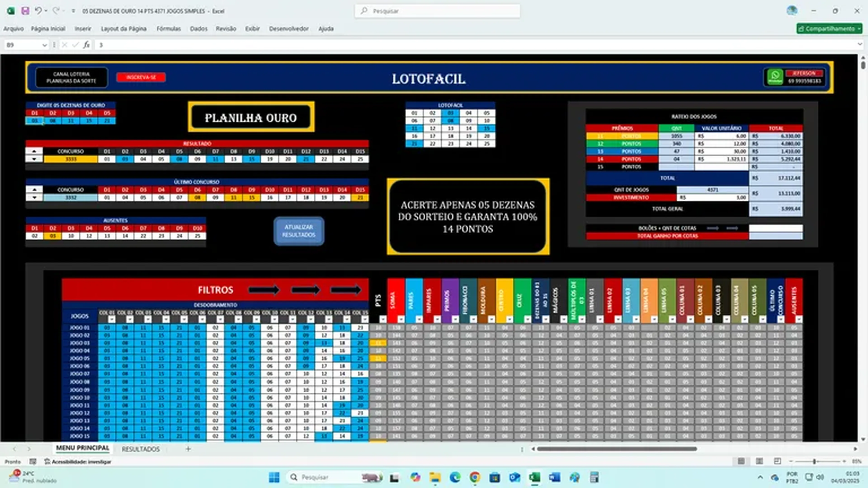Open the Página Inicial tab
The height and width of the screenshot is (488, 868).
(x=48, y=29)
